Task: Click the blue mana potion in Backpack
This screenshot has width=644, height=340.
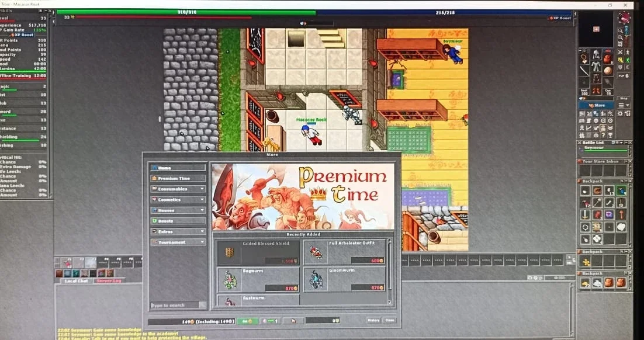Action: (621, 191)
